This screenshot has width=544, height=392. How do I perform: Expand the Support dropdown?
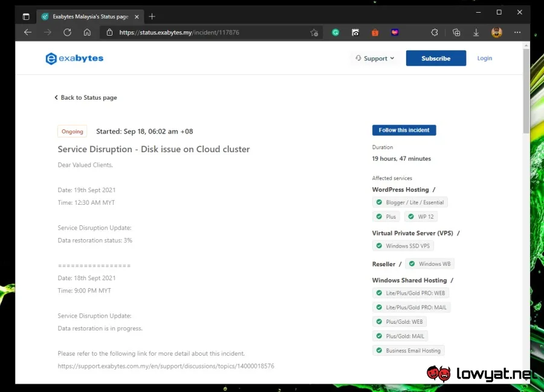pyautogui.click(x=375, y=58)
